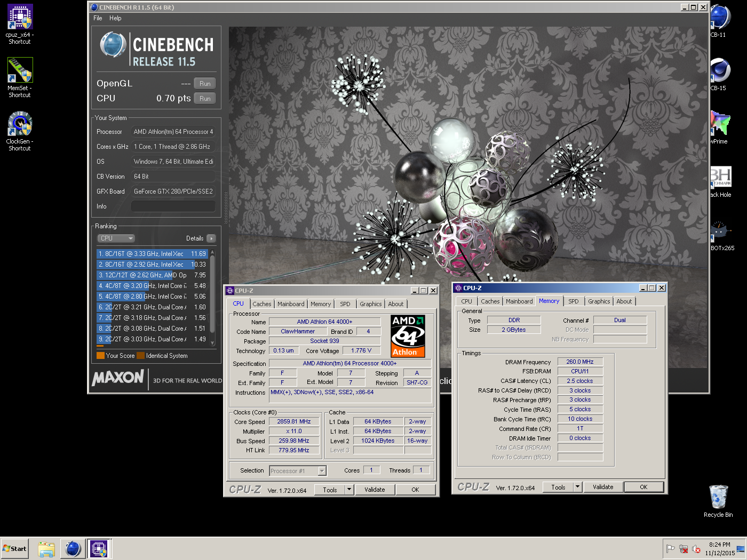Click the Info input field in Cinebench

[x=173, y=206]
